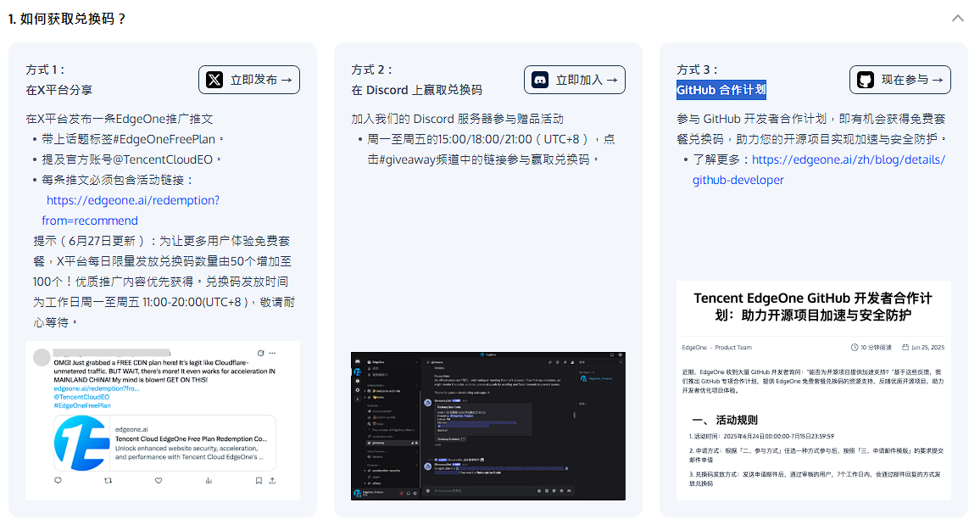Click the tweet author avatar circle
The height and width of the screenshot is (525, 980).
42,358
